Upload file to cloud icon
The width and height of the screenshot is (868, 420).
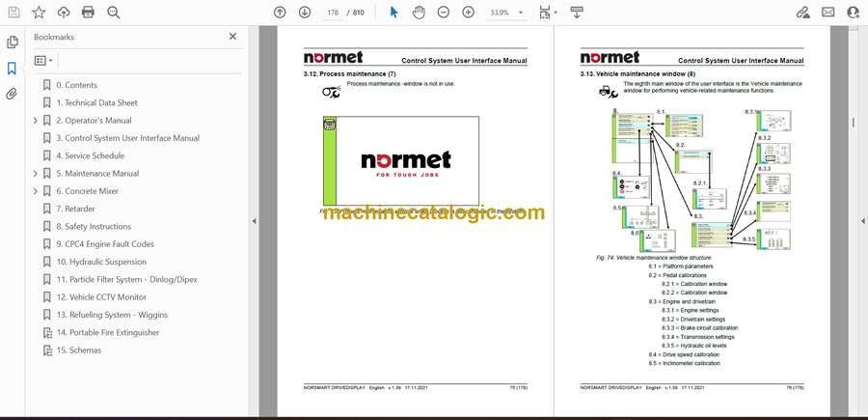point(64,13)
